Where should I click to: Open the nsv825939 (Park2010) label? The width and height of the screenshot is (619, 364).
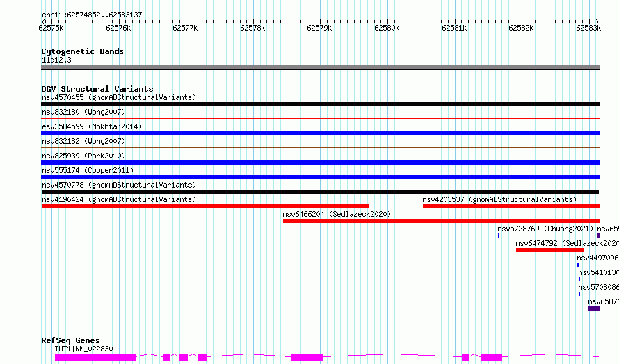(x=83, y=156)
